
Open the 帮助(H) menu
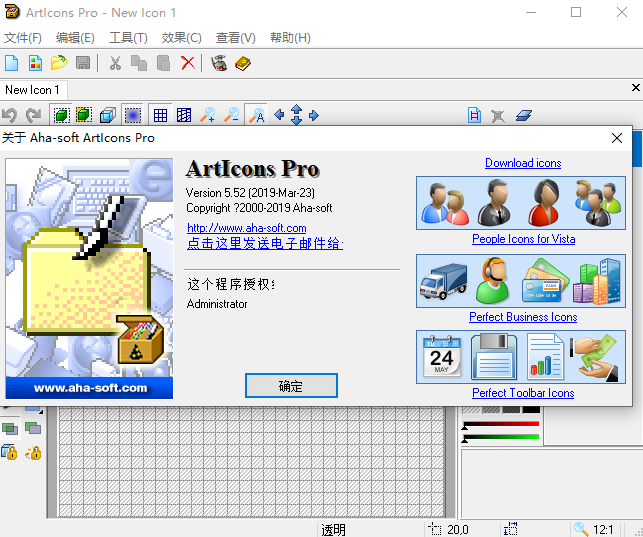tap(290, 38)
